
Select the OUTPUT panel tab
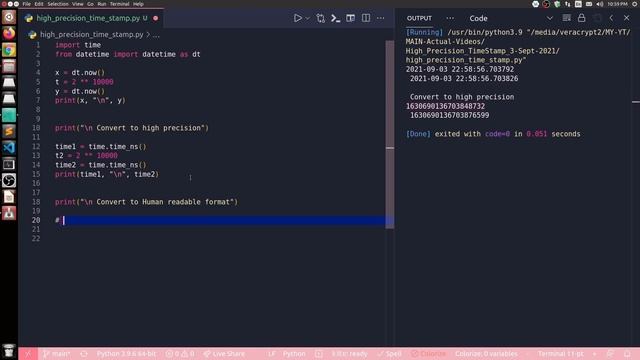tap(419, 18)
